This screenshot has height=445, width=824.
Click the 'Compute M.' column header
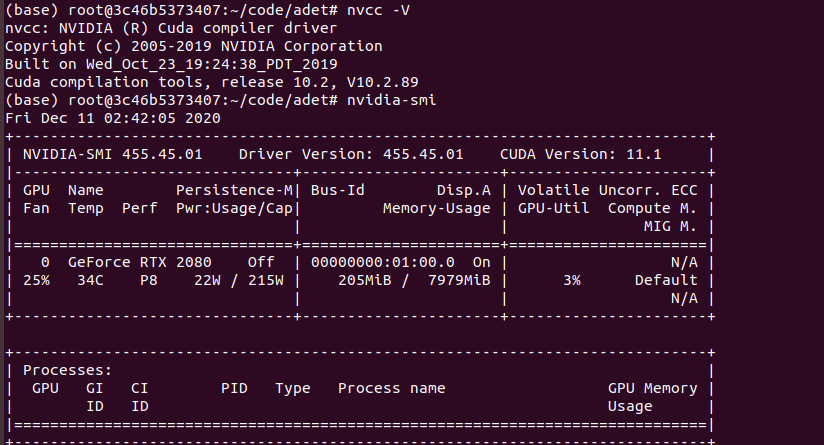pos(652,209)
